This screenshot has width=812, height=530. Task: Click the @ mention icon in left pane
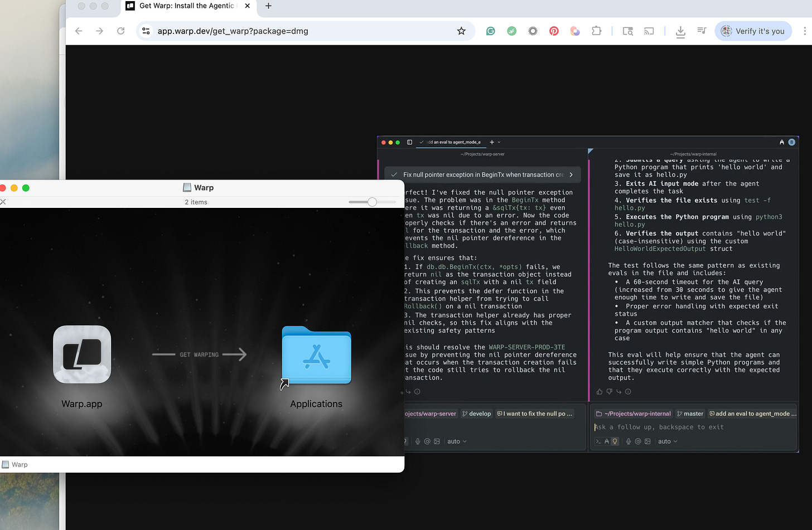coord(427,441)
